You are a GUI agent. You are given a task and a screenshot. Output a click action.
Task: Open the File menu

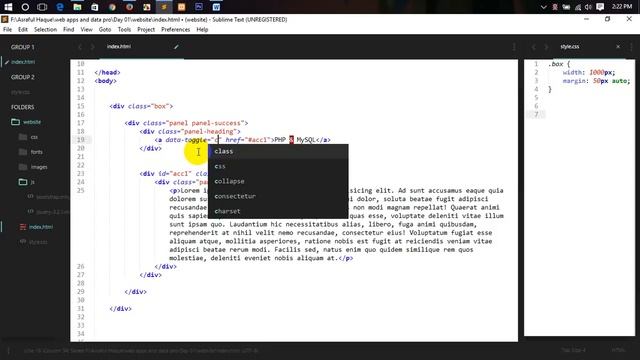[x=7, y=29]
